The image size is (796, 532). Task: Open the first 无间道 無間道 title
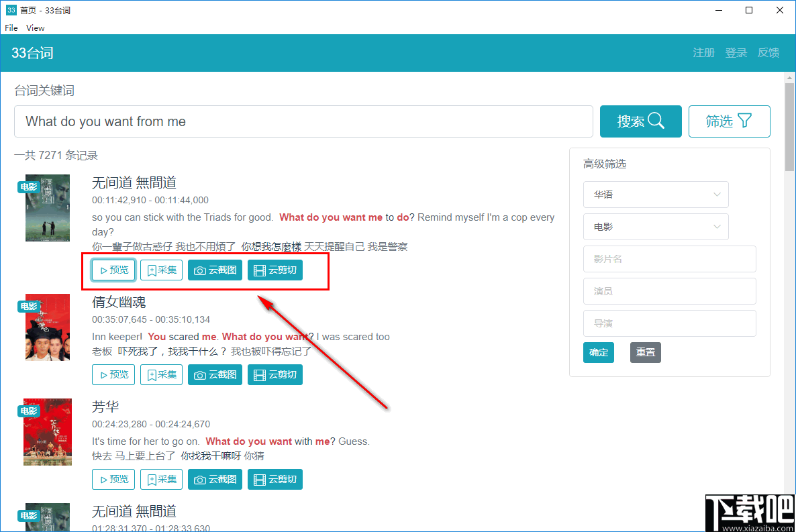point(134,182)
